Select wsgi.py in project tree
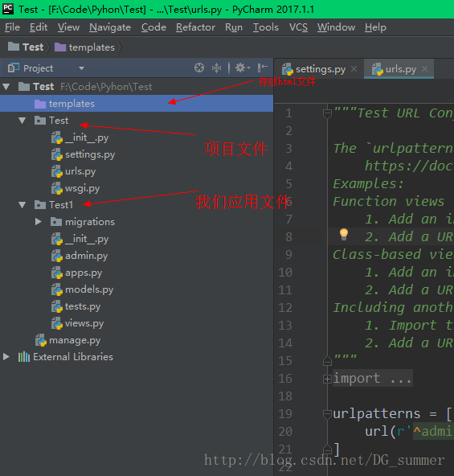This screenshot has width=454, height=476. click(x=82, y=188)
